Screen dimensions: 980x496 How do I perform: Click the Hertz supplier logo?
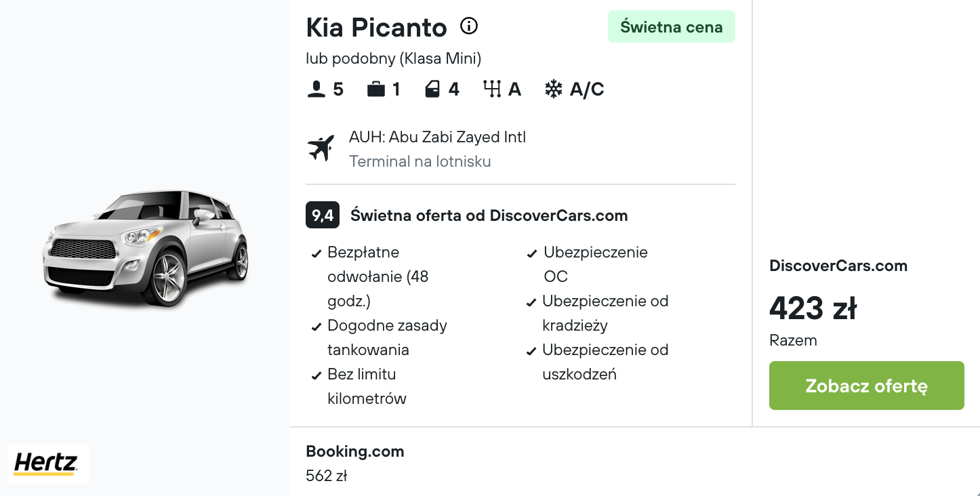(47, 464)
